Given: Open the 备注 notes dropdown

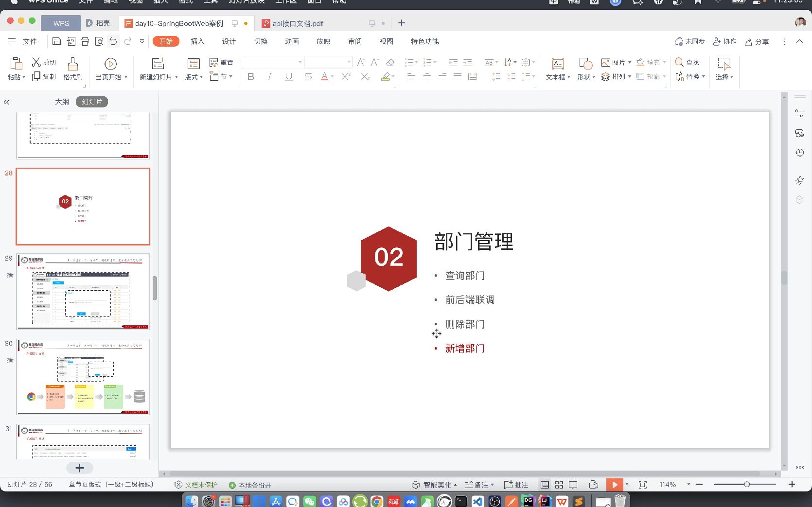Looking at the screenshot, I should click(x=479, y=484).
